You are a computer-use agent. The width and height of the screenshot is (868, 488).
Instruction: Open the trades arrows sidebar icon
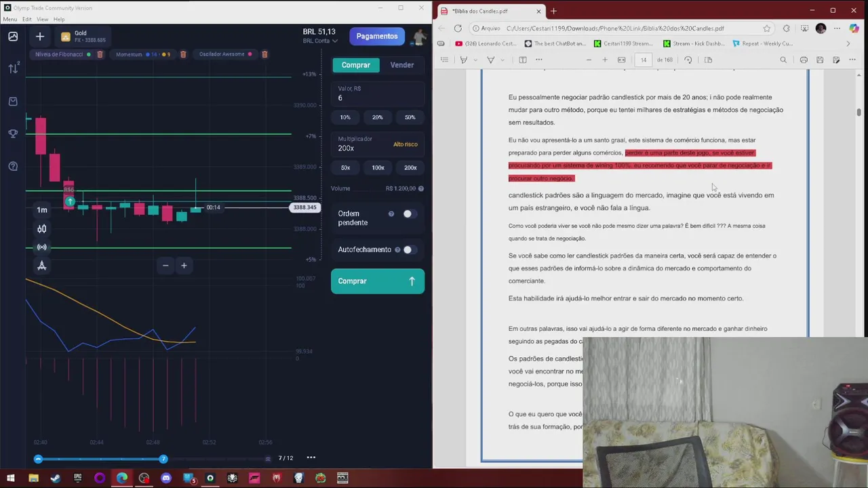(13, 68)
